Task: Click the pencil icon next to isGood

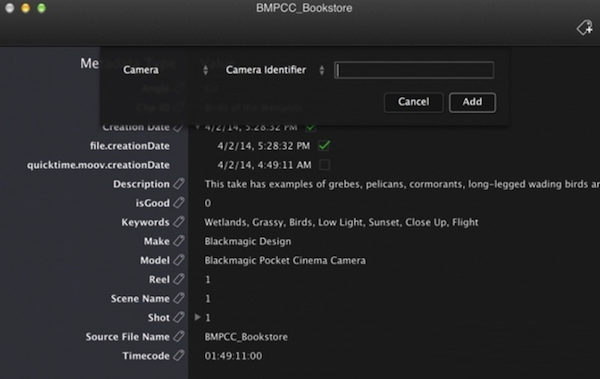Action: point(179,203)
